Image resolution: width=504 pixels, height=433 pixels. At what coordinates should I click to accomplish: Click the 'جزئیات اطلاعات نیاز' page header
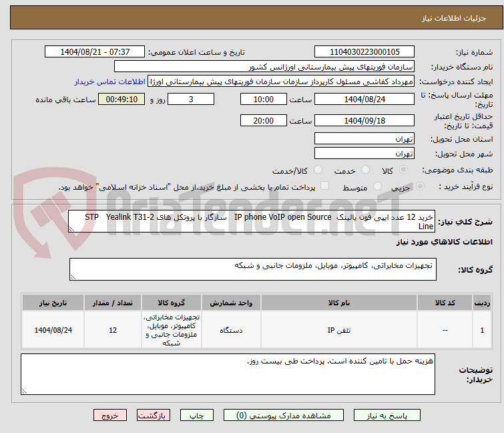tap(453, 18)
